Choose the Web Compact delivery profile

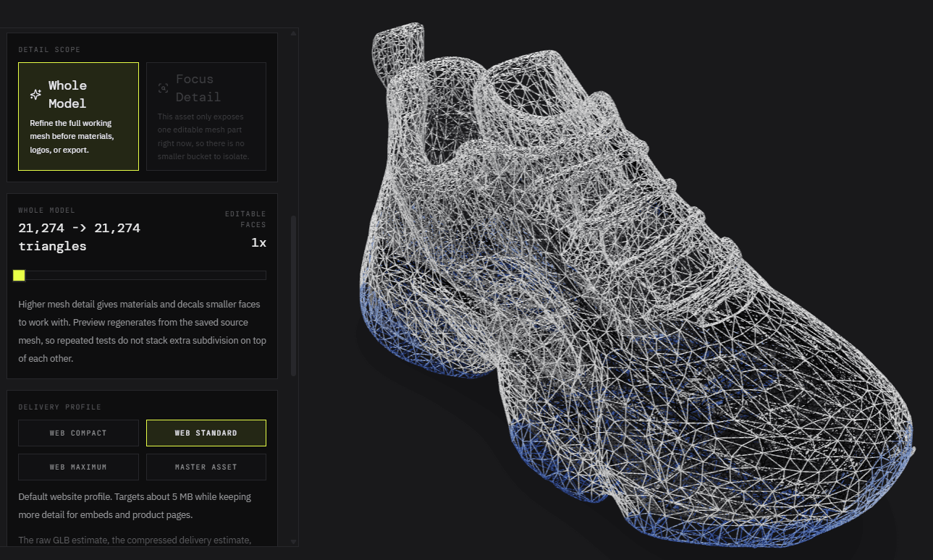(x=78, y=433)
